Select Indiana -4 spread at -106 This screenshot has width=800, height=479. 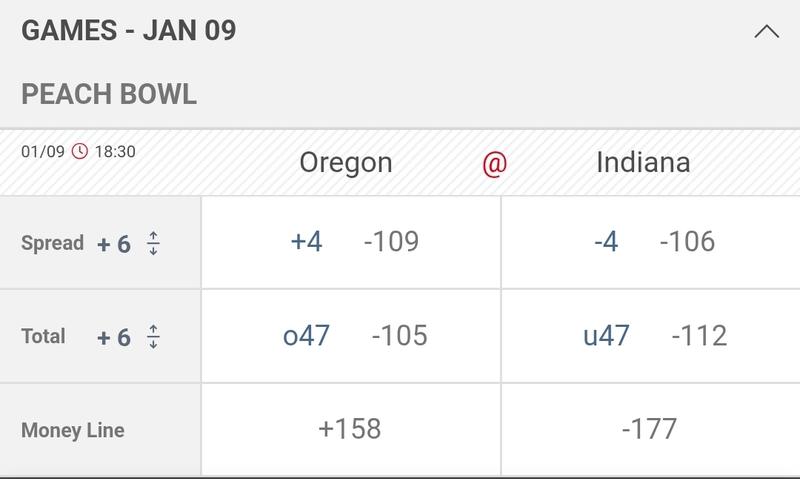pos(651,242)
